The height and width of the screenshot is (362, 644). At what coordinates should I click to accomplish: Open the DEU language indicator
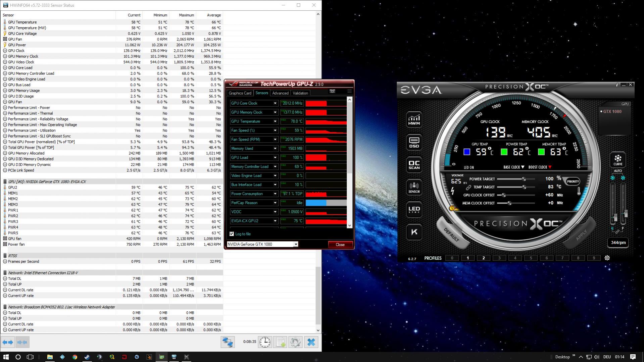607,357
